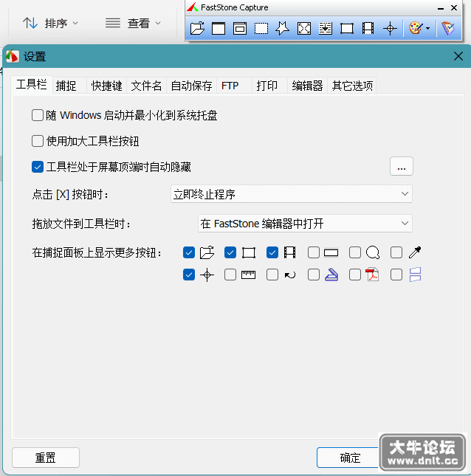Enable the Screen Magnifier button checkbox
Image resolution: width=471 pixels, height=476 pixels.
point(355,252)
